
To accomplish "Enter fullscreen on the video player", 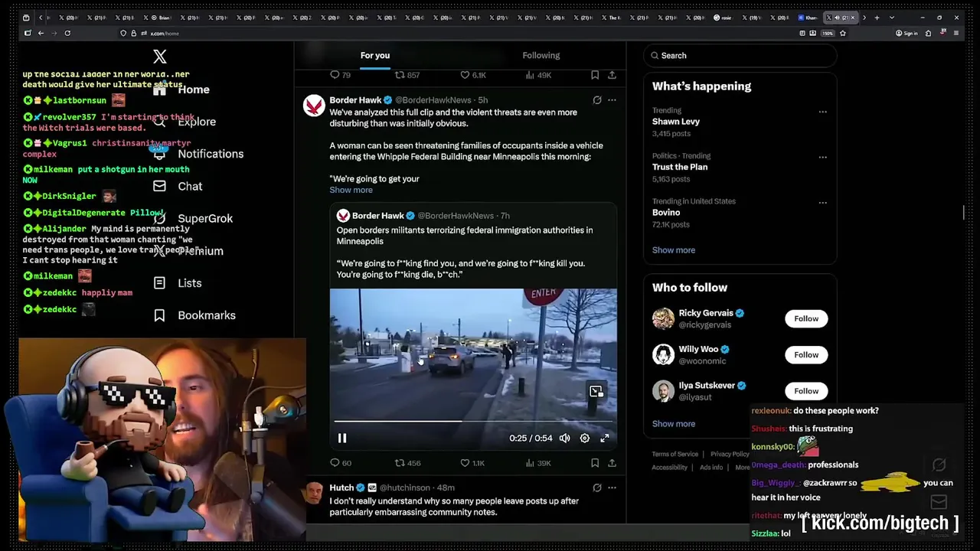I will [x=605, y=439].
